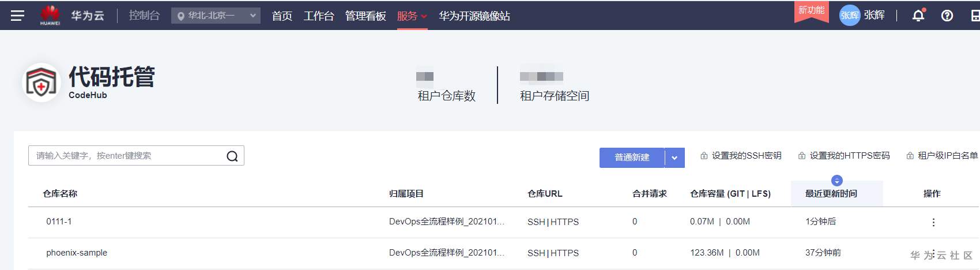Open 华为开源镜像站

(x=474, y=16)
